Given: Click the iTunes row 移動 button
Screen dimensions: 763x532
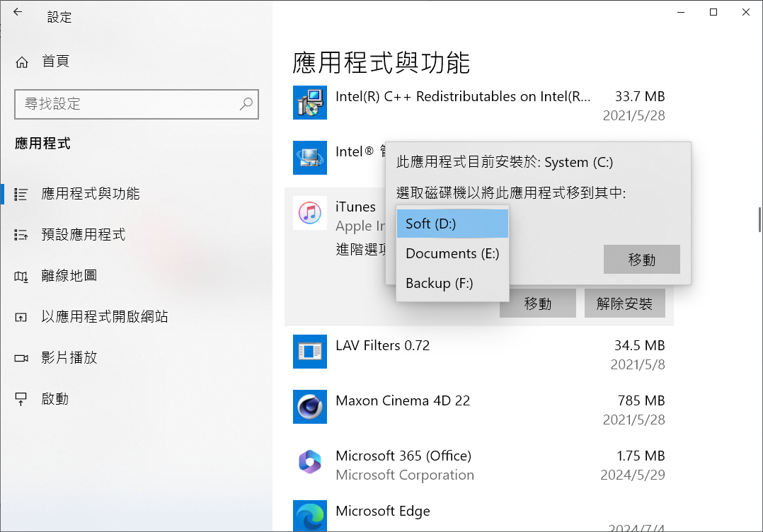Looking at the screenshot, I should pos(538,303).
